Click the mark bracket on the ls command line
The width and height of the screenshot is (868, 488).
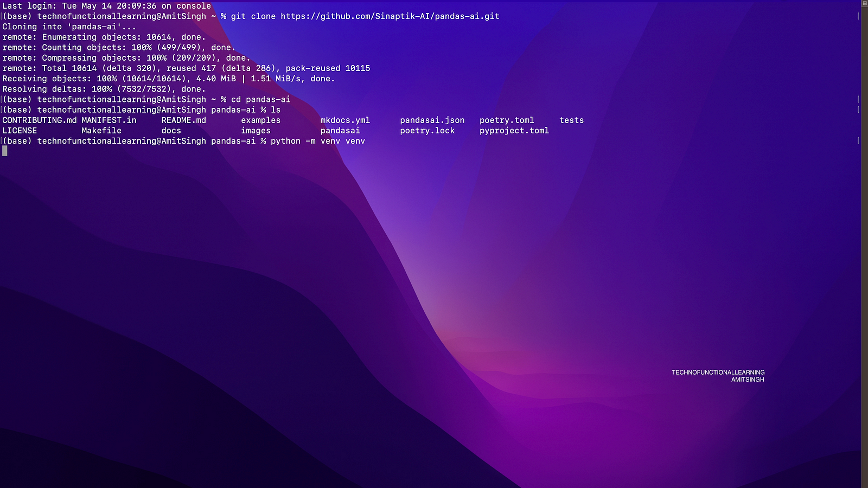click(x=858, y=110)
